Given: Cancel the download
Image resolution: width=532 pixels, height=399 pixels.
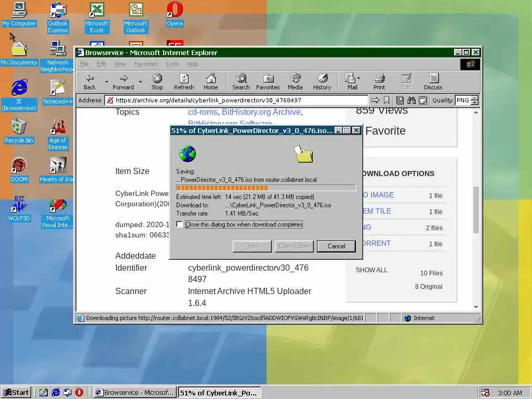Looking at the screenshot, I should (x=336, y=246).
